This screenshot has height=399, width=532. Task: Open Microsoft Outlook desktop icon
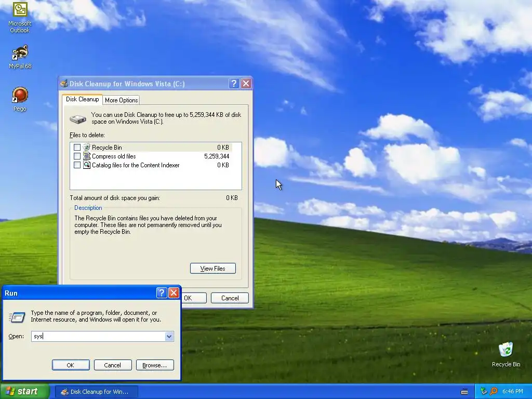point(20,18)
